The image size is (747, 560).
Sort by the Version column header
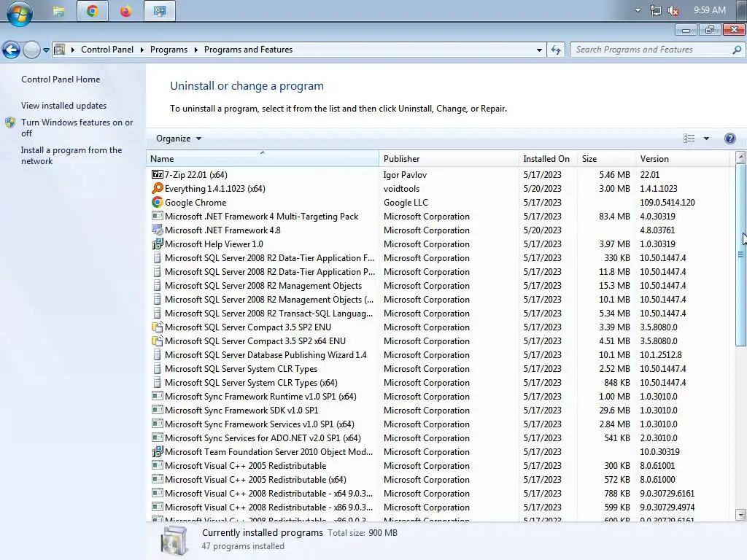point(683,158)
